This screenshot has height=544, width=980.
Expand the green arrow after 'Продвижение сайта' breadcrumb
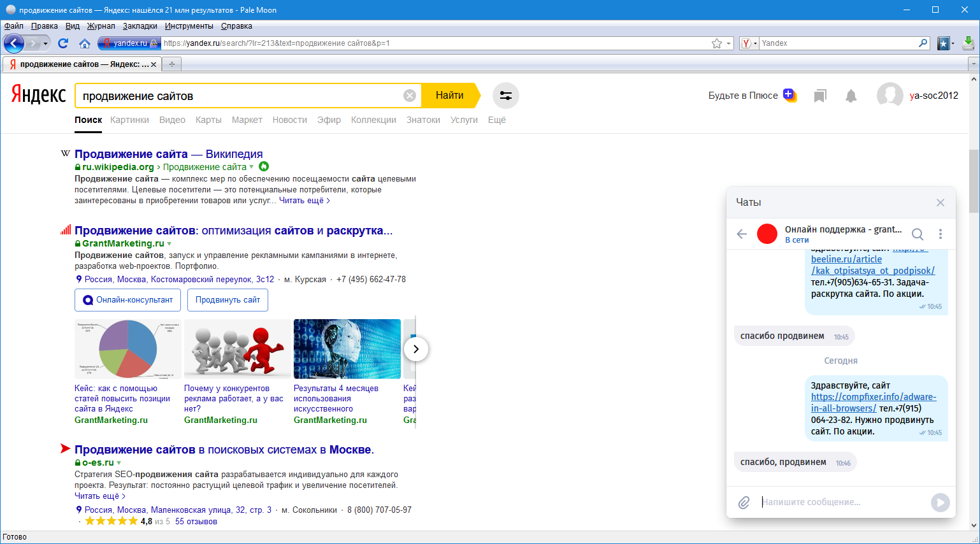[252, 167]
